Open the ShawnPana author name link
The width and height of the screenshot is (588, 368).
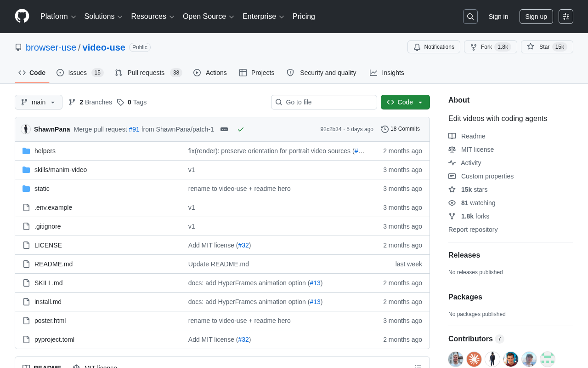pyautogui.click(x=52, y=129)
